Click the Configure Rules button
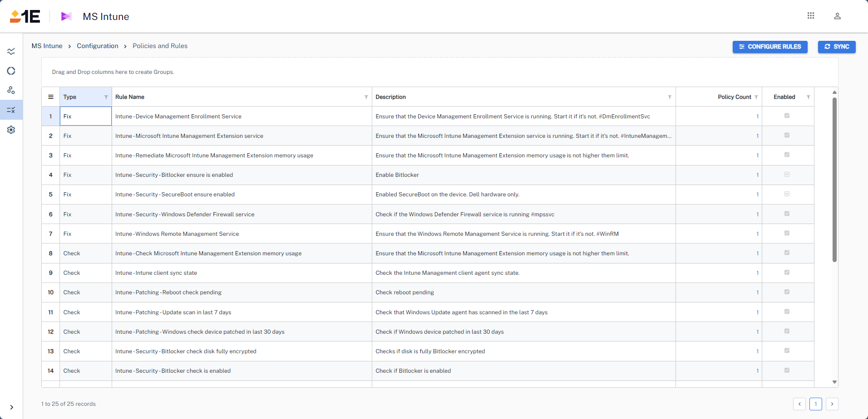868x419 pixels. (x=769, y=47)
